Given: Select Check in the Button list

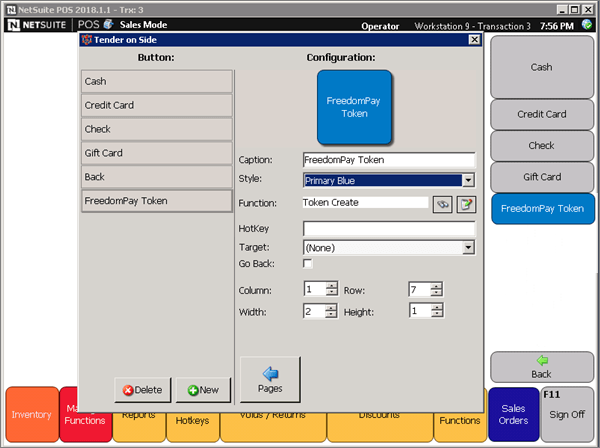Looking at the screenshot, I should click(157, 129).
